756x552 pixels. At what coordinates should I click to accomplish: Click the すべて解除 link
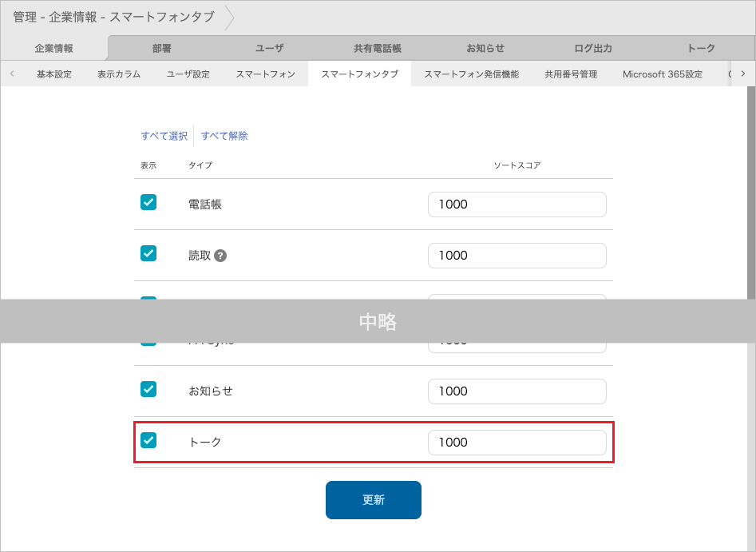224,135
